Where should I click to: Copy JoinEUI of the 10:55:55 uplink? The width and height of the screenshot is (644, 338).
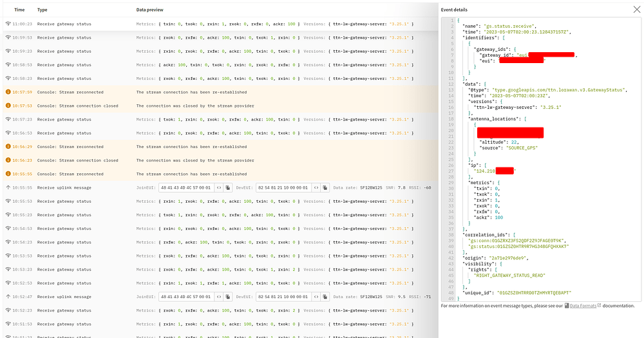[228, 188]
